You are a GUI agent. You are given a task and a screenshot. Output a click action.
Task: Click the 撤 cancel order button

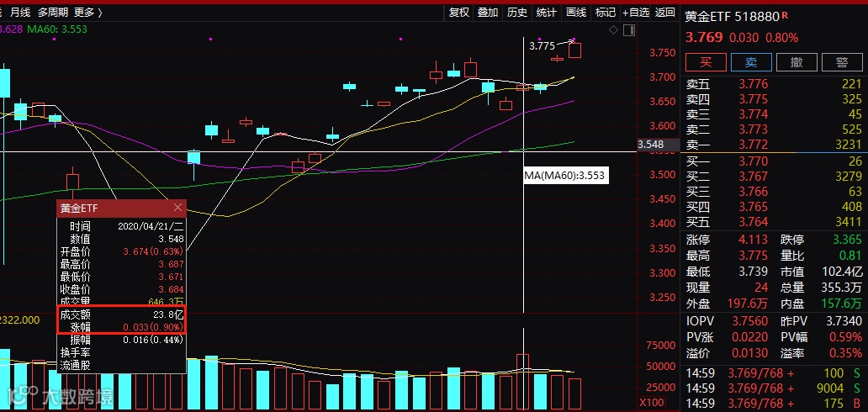pos(796,62)
